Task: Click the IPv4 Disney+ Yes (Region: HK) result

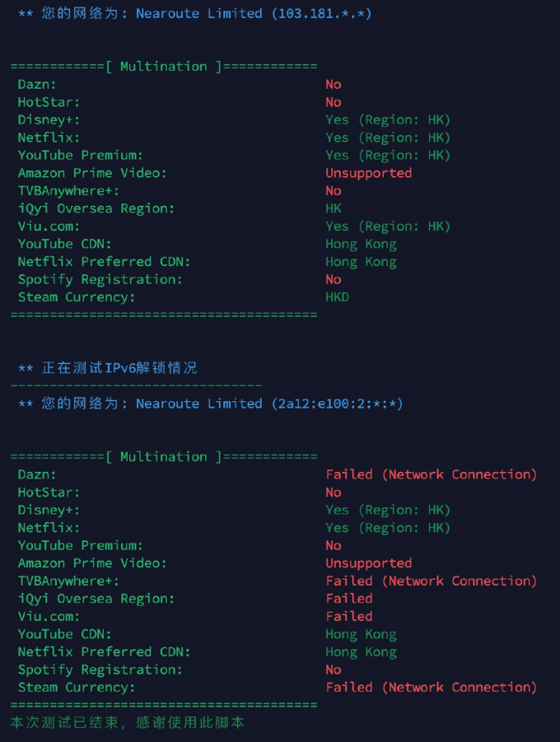Action: point(388,119)
